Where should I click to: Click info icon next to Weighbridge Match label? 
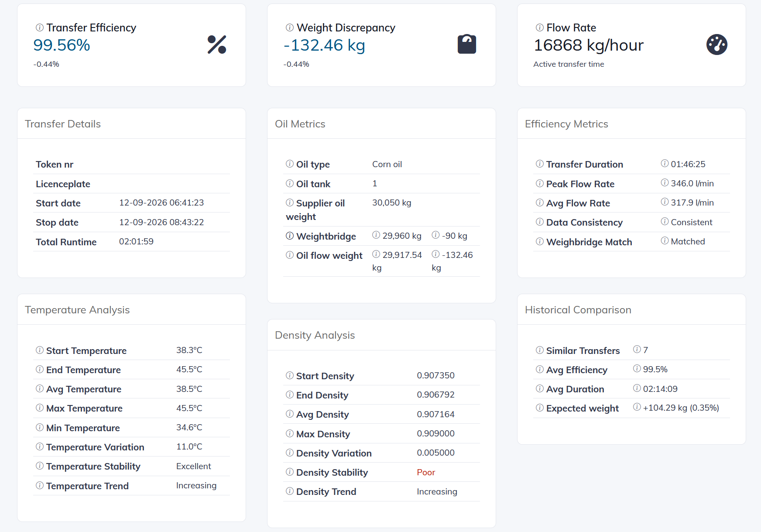point(540,241)
